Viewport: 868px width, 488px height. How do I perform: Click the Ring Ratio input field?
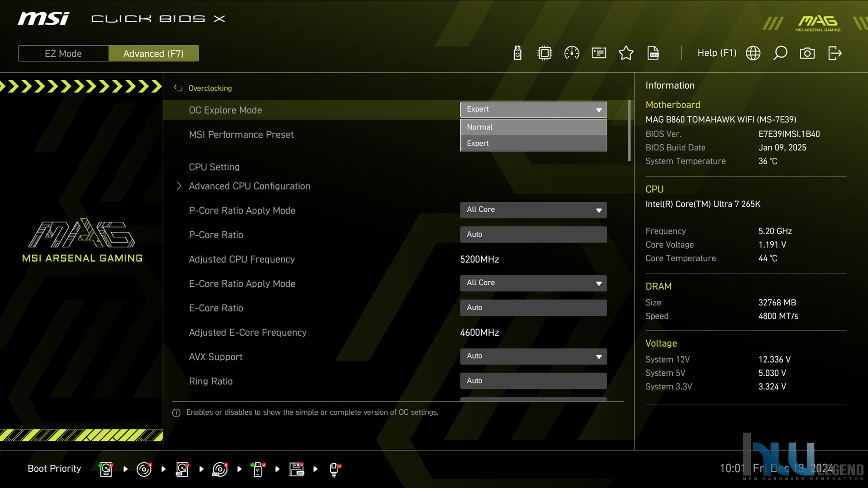533,381
